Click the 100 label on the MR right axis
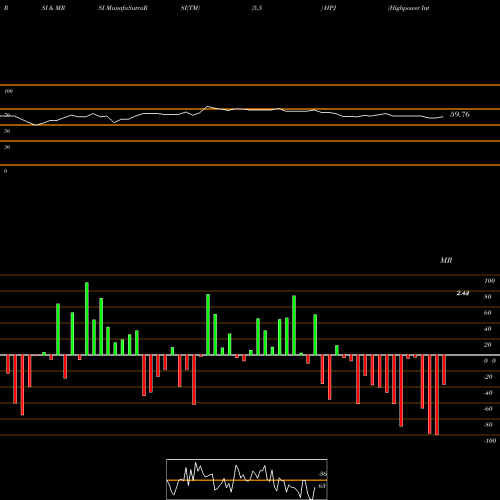 [x=489, y=281]
